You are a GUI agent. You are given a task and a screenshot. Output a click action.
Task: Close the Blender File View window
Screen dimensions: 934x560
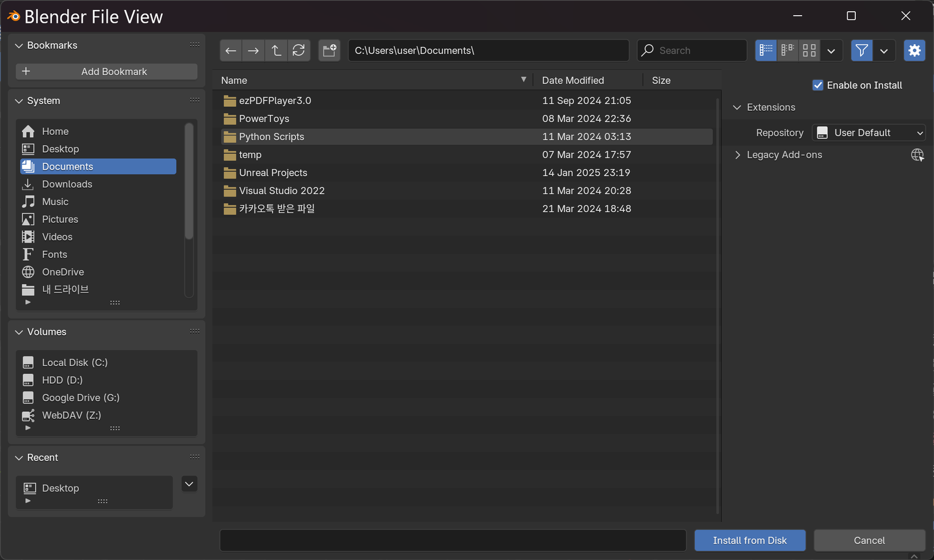coord(905,16)
